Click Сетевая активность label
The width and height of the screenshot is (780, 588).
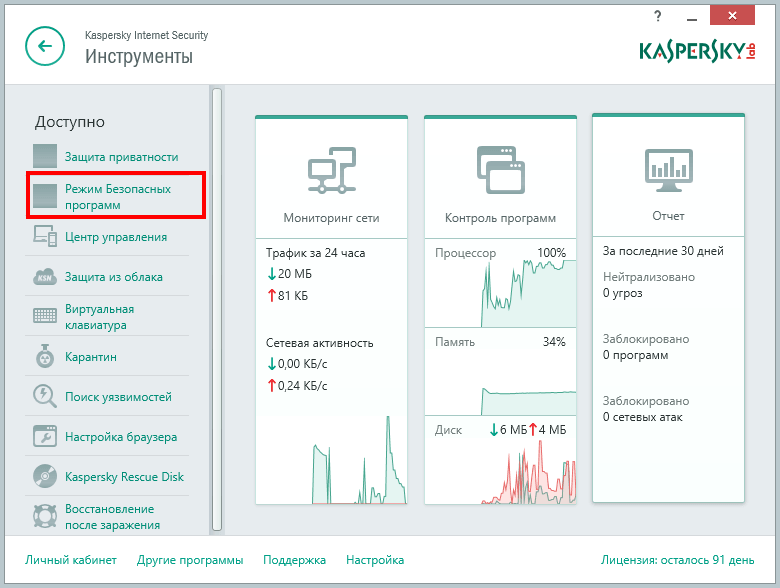[x=319, y=343]
